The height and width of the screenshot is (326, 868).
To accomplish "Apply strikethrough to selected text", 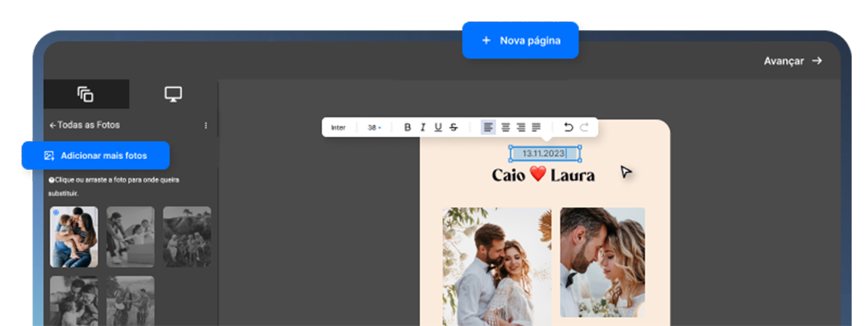I will [454, 127].
